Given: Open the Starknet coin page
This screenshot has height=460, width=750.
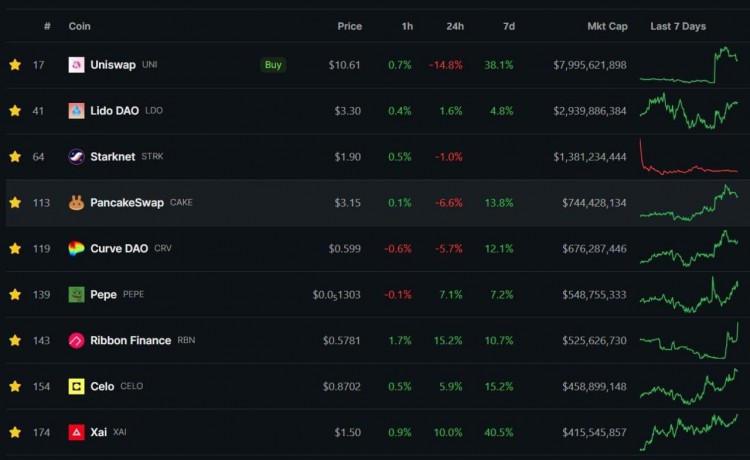Looking at the screenshot, I should pyautogui.click(x=113, y=156).
